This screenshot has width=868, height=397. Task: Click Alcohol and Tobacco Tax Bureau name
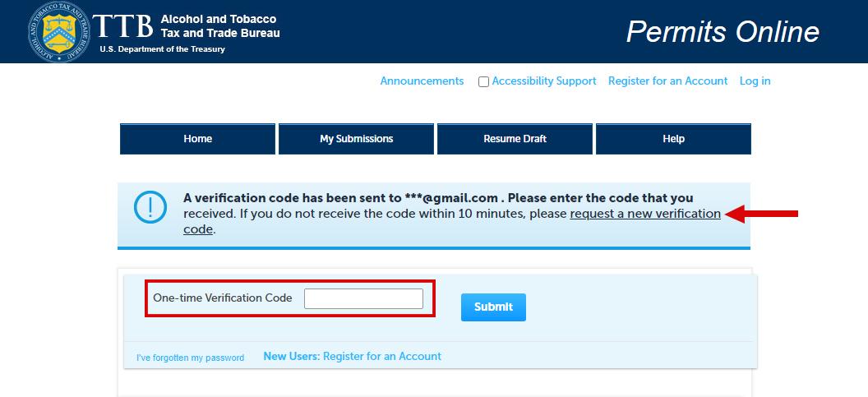click(219, 26)
